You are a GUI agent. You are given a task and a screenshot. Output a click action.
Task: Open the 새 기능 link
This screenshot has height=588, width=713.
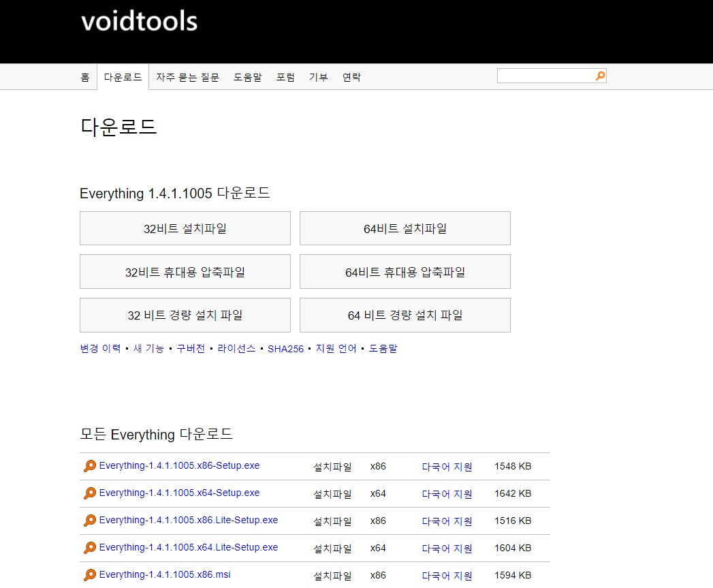(x=148, y=349)
